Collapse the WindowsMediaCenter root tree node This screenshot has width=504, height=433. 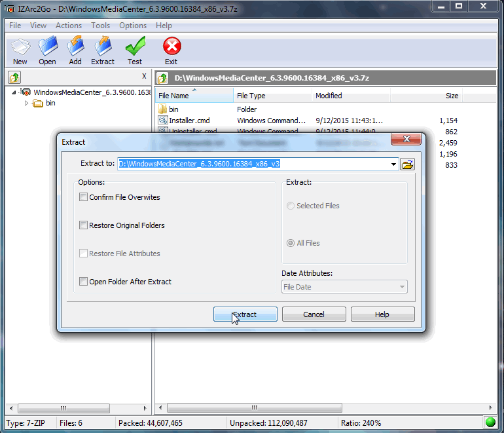coord(14,92)
